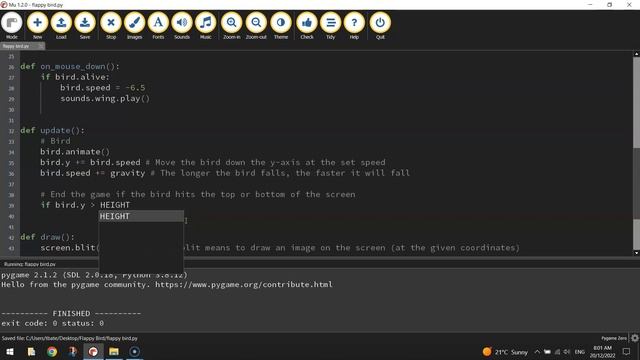Open Mu settings gear icon

pos(635,338)
